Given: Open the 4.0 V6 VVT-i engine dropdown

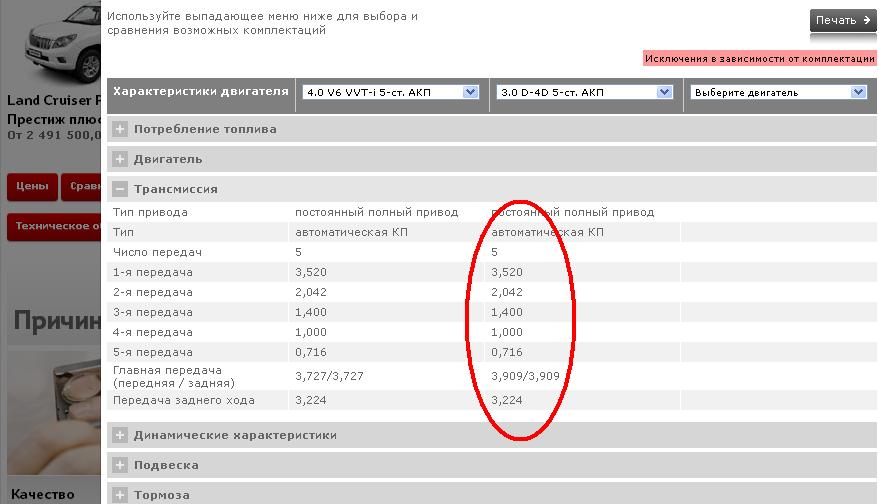Looking at the screenshot, I should coord(390,92).
